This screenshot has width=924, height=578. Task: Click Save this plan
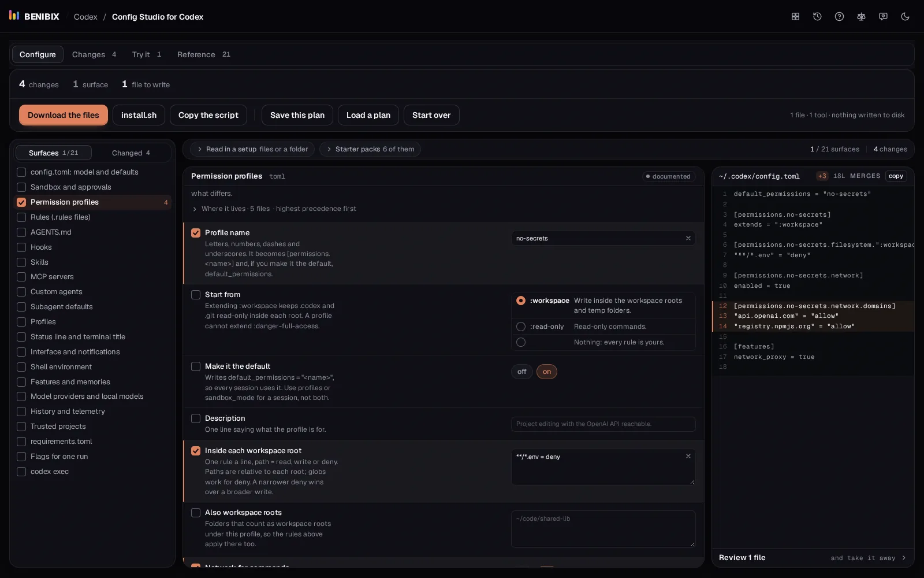(297, 115)
